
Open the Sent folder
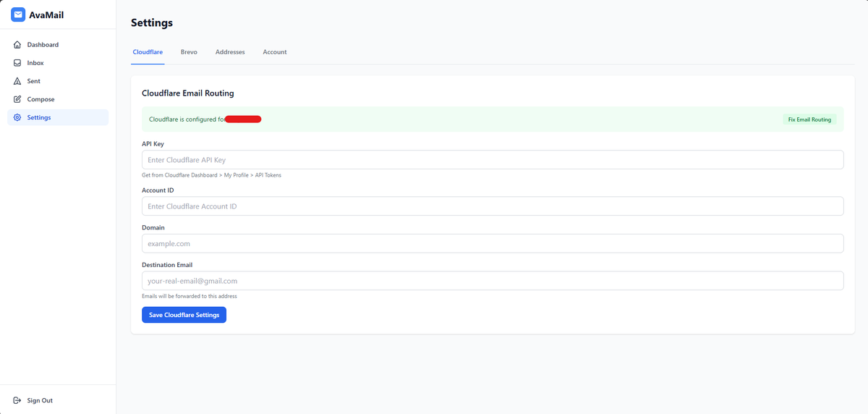point(58,81)
